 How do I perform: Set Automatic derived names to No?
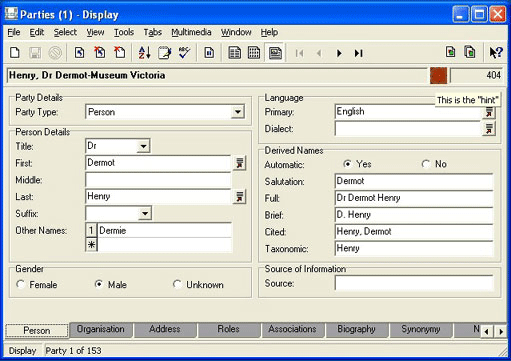[x=426, y=164]
